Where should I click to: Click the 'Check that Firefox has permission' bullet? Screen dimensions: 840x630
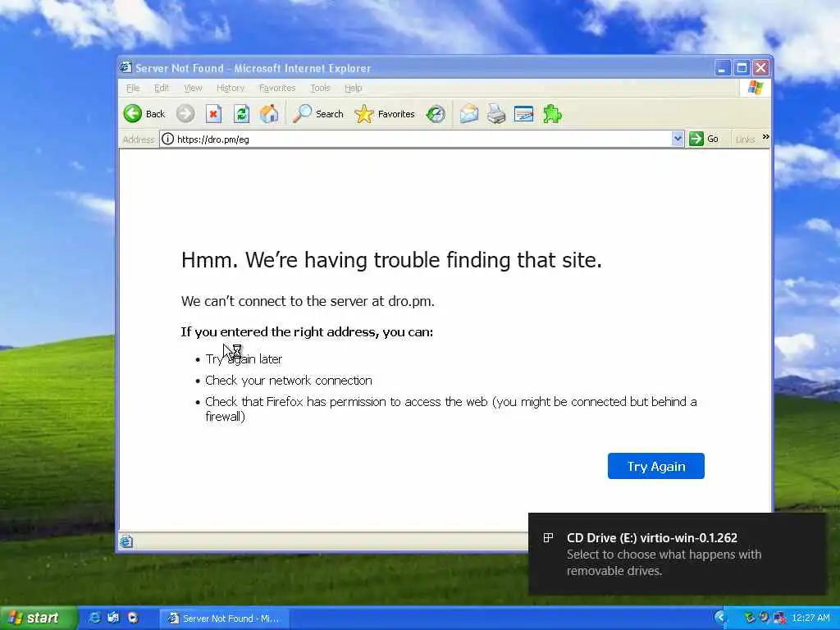(x=451, y=409)
